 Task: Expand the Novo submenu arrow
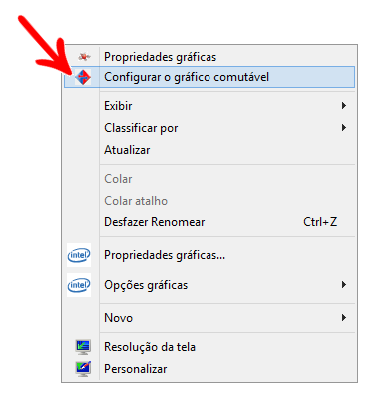point(344,317)
